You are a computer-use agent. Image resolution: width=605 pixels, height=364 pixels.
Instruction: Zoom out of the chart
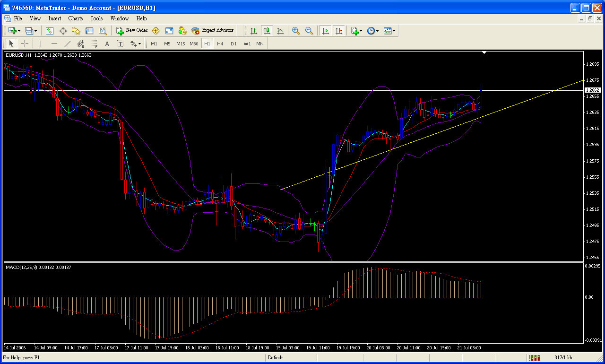point(309,31)
